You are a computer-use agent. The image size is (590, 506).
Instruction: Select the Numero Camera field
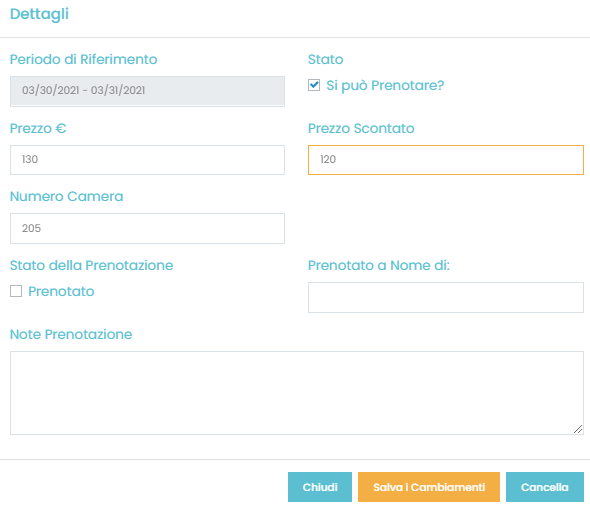coord(147,228)
